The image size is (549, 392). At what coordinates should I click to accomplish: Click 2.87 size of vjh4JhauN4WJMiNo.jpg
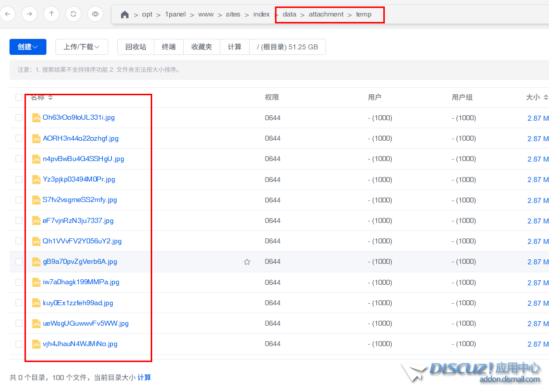[x=538, y=345]
